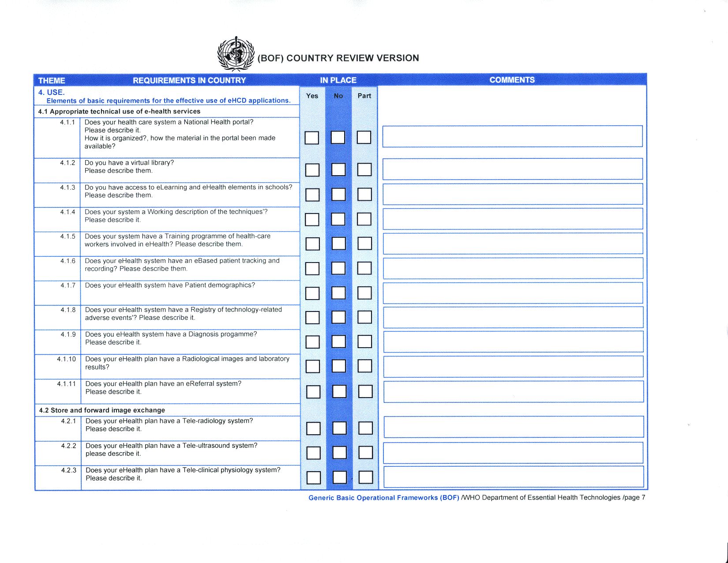Click the REQUIREMENTS IN COUNTRY header

(189, 80)
